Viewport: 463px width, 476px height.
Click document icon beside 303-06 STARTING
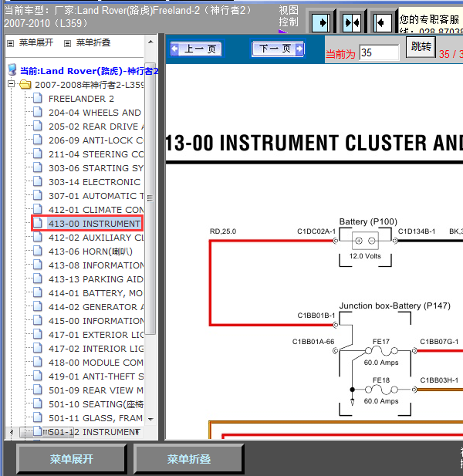pyautogui.click(x=37, y=167)
